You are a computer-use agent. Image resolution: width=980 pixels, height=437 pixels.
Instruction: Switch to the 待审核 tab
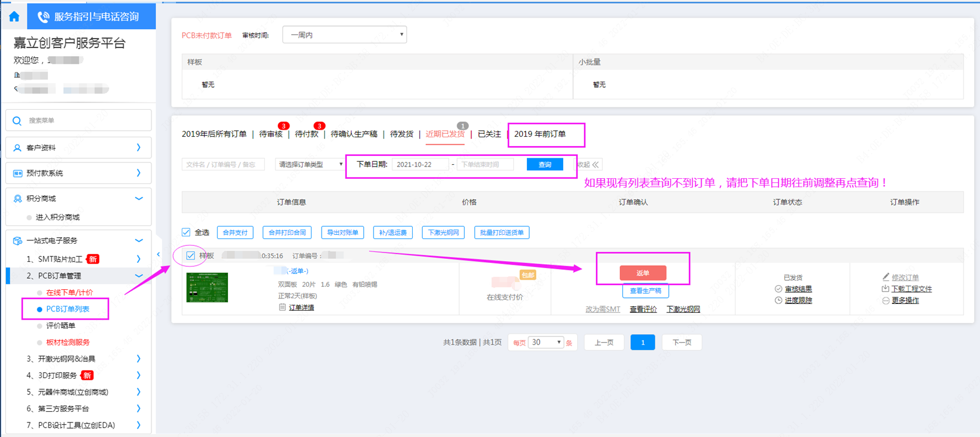tap(271, 134)
